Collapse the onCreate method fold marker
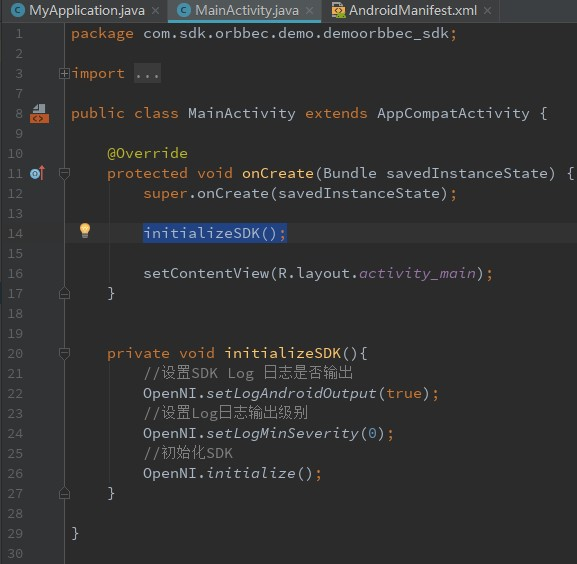The width and height of the screenshot is (577, 564). (x=64, y=173)
